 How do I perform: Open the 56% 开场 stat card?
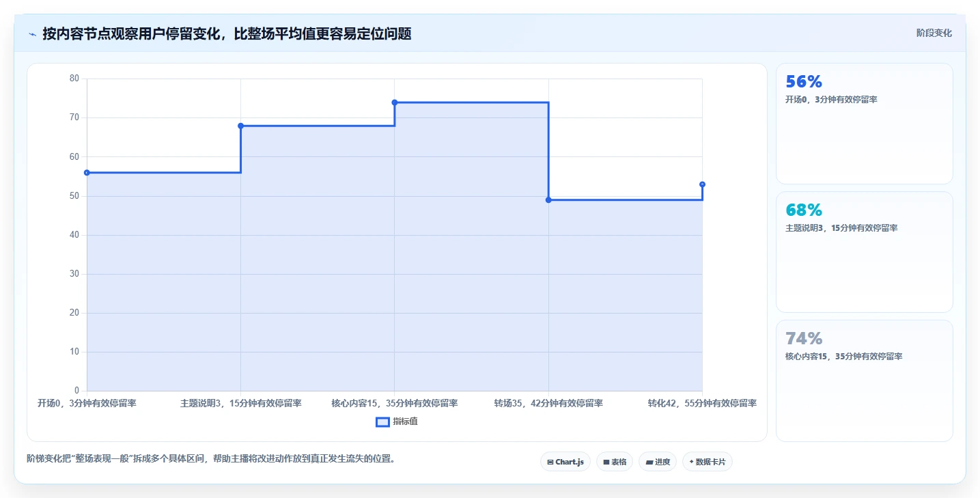864,124
